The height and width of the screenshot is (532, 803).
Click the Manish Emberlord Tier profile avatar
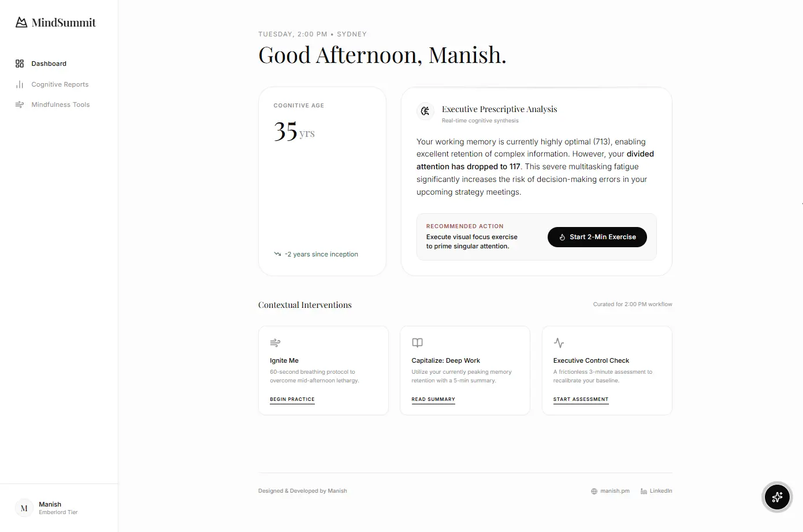coord(24,508)
